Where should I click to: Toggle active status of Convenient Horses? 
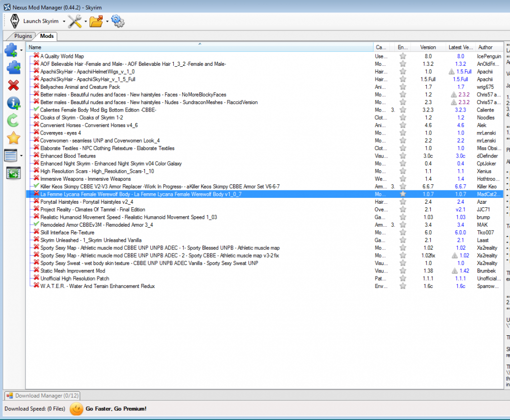pyautogui.click(x=36, y=125)
